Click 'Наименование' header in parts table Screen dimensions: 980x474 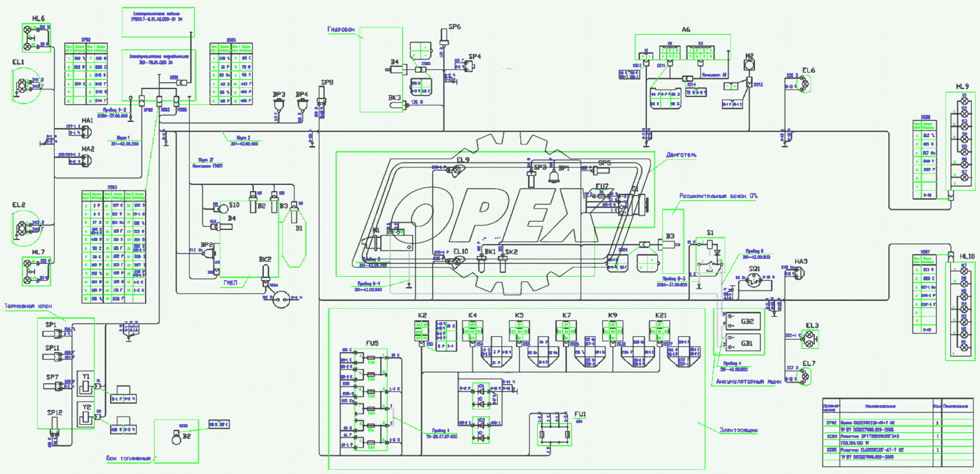(880, 406)
